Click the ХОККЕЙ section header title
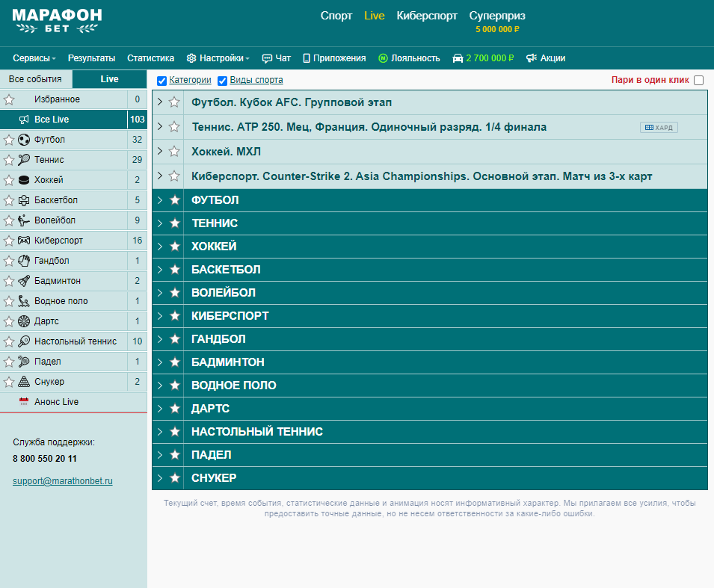Viewport: 714px width, 588px height. tap(214, 247)
